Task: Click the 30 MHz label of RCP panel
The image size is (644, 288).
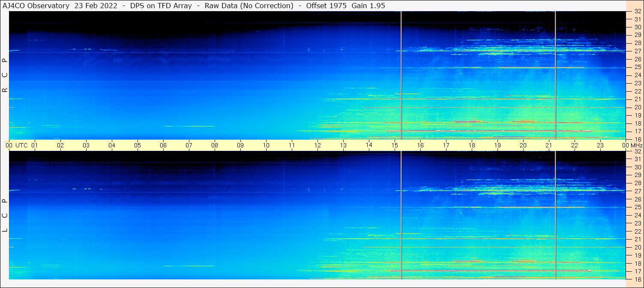Action: 638,27
